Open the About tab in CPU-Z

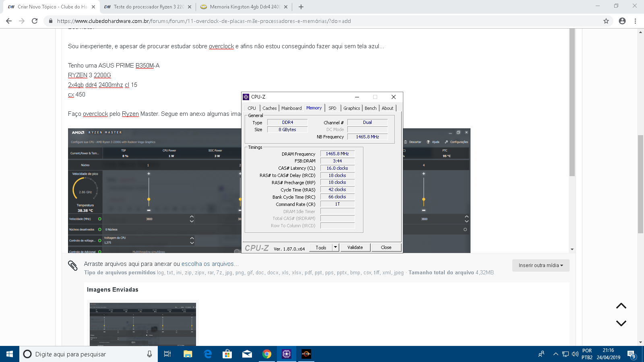[x=388, y=108]
